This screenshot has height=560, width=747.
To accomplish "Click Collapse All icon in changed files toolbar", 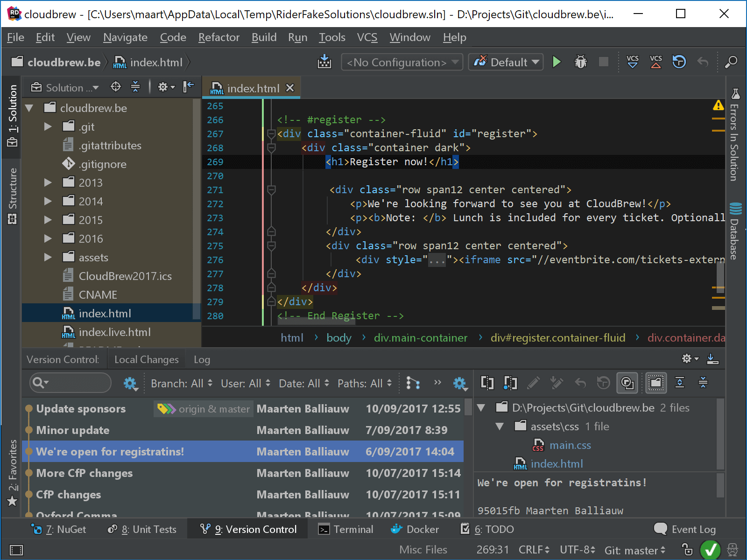I will point(703,383).
